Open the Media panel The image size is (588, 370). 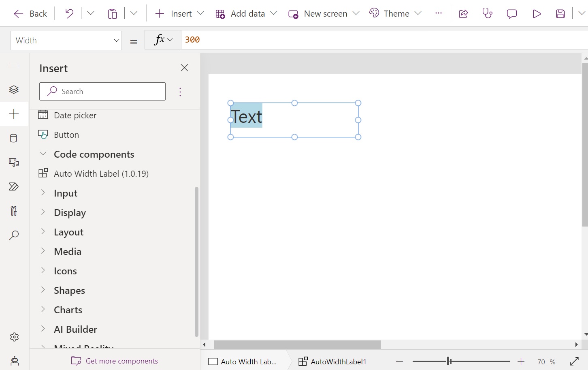point(14,162)
